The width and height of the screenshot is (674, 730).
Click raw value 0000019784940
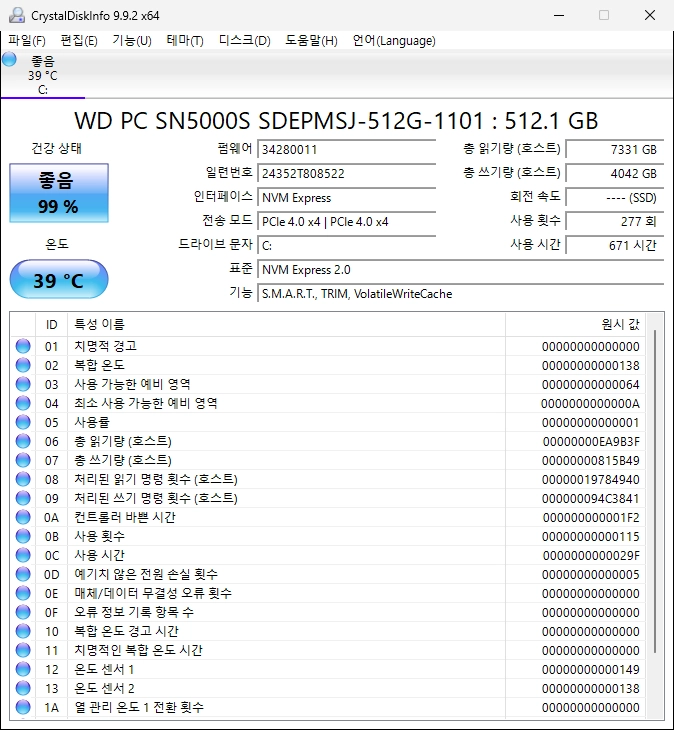pos(591,480)
